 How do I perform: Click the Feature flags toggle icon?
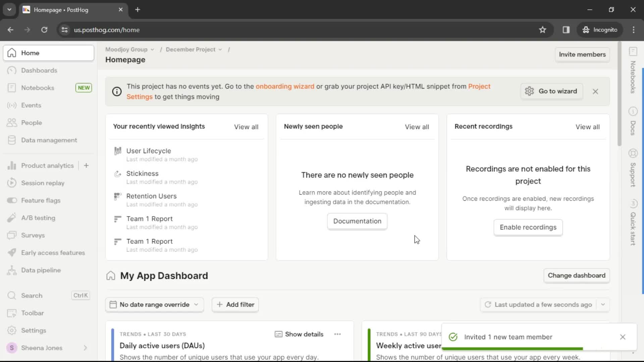(x=12, y=200)
